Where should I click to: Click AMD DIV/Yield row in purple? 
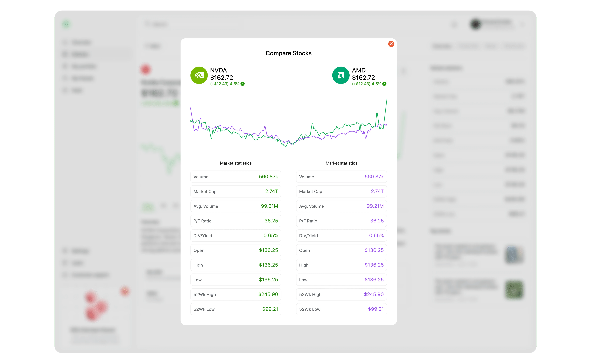(341, 235)
